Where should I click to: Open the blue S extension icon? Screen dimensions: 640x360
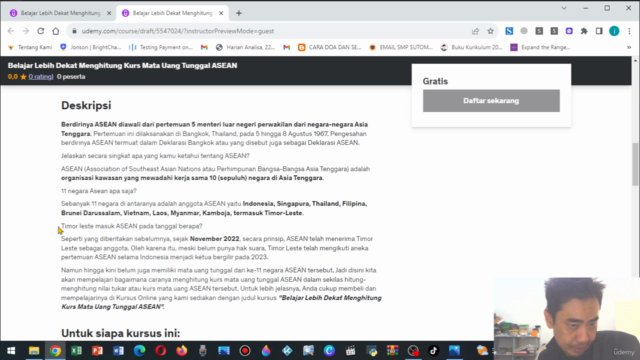pyautogui.click(x=509, y=31)
